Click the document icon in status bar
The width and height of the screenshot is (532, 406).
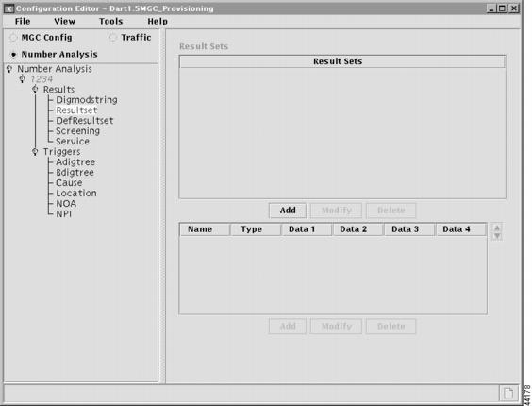coord(508,393)
